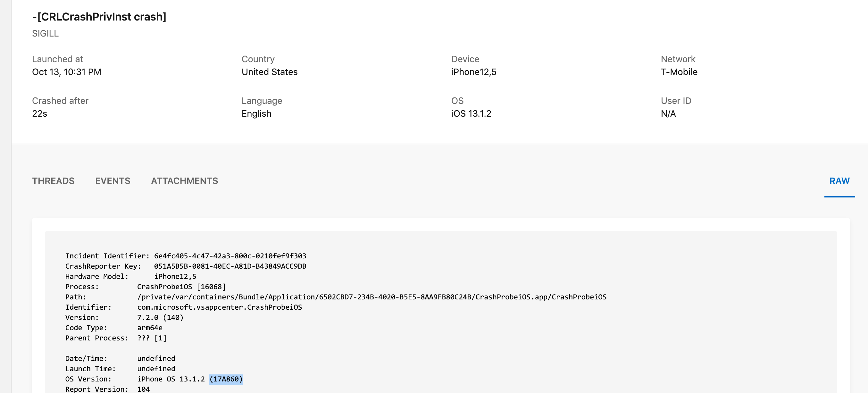The width and height of the screenshot is (868, 393).
Task: Select the Report Version value 104
Action: click(144, 389)
